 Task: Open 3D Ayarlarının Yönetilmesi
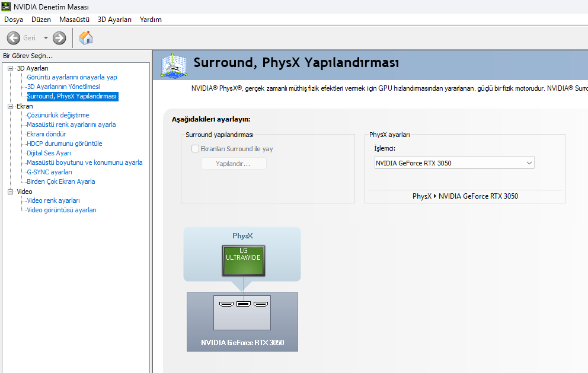pos(63,87)
